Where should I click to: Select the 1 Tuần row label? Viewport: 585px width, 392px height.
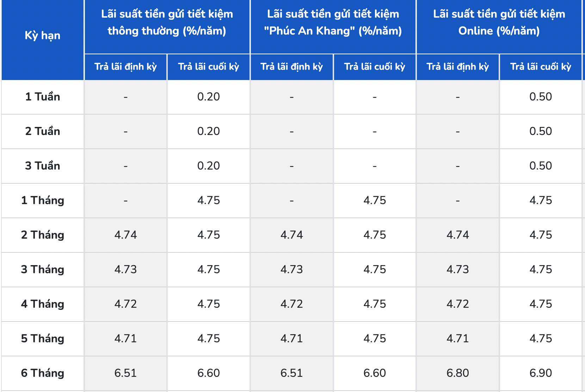tap(43, 97)
